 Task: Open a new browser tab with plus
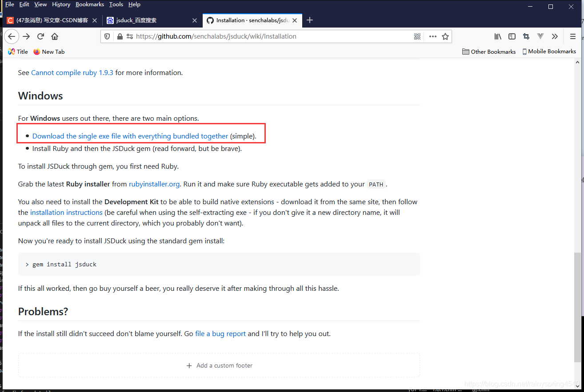click(x=310, y=20)
